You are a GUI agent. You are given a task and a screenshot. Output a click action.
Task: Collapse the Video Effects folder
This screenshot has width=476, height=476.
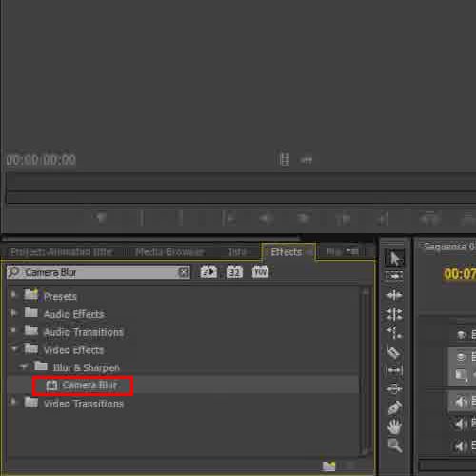pos(14,348)
